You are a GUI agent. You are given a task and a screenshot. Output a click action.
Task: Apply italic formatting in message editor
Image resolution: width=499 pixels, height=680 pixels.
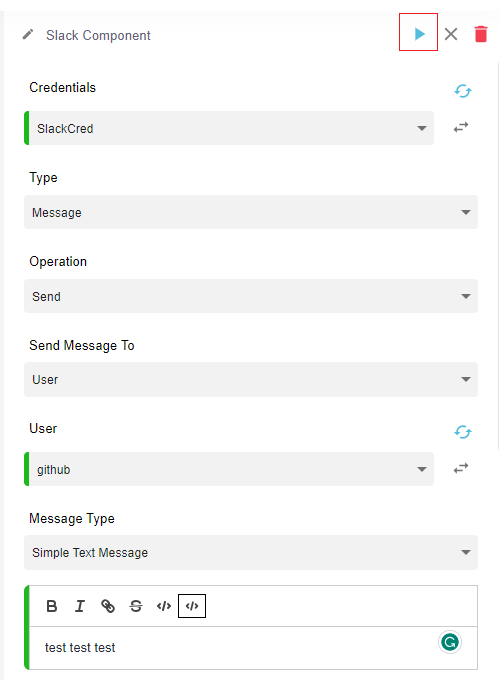pyautogui.click(x=80, y=606)
